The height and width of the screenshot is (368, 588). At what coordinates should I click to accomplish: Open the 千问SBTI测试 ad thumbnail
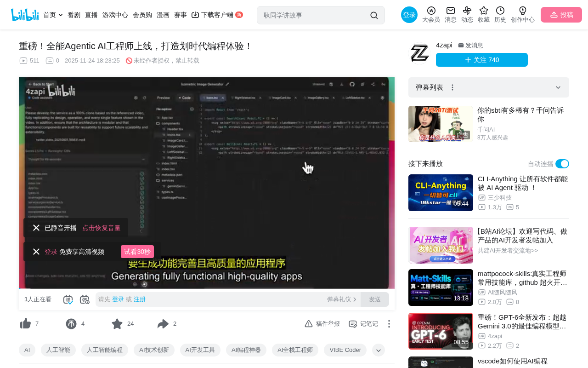tap(441, 124)
